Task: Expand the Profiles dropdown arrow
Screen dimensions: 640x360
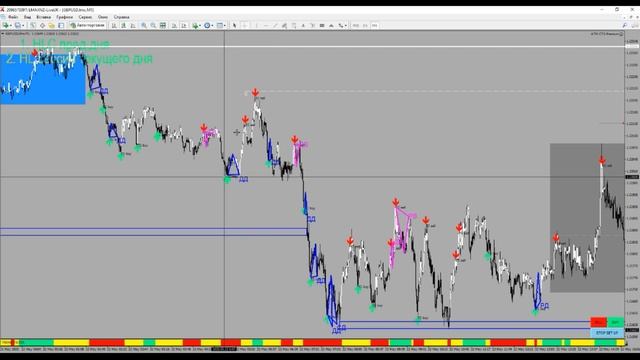Action: (x=22, y=25)
